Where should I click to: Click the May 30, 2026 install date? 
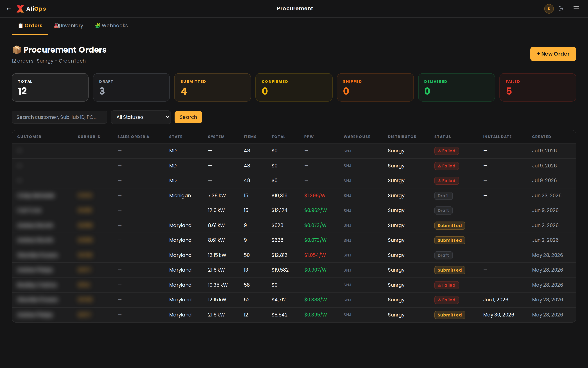point(499,315)
